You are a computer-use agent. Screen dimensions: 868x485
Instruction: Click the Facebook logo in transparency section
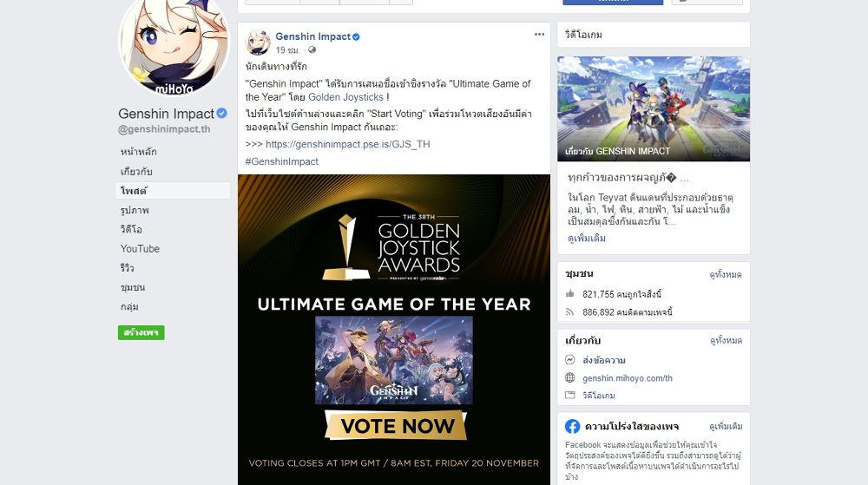573,426
